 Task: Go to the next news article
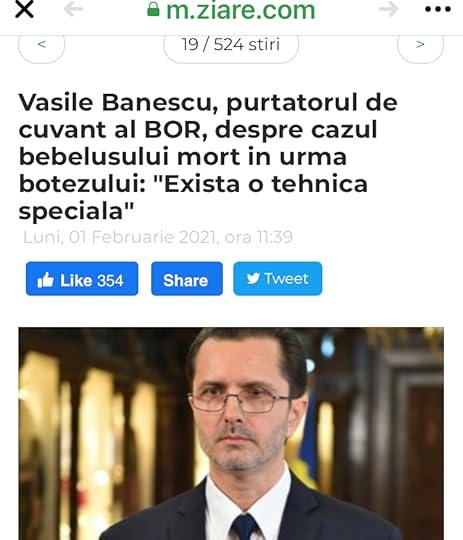420,45
